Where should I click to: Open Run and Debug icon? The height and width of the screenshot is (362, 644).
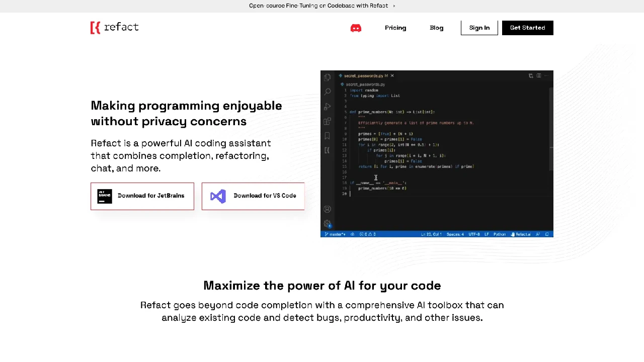coord(328,107)
